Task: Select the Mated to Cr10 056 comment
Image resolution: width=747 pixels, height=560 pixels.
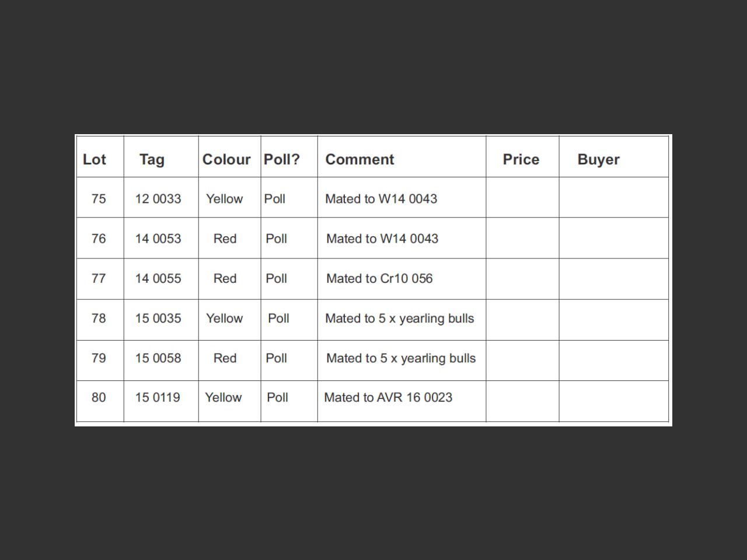Action: pyautogui.click(x=379, y=278)
